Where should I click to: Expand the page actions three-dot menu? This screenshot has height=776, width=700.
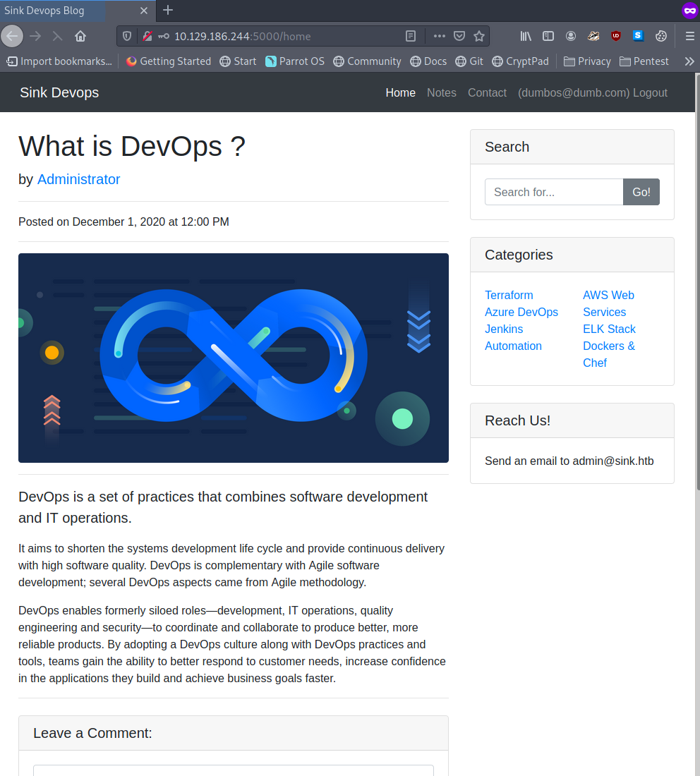click(439, 36)
